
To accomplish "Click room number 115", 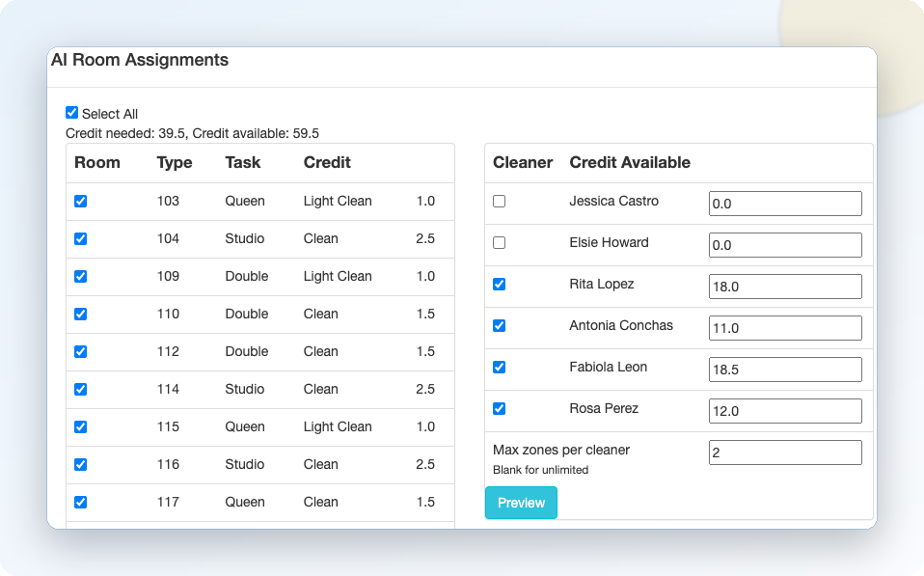I will [x=168, y=426].
